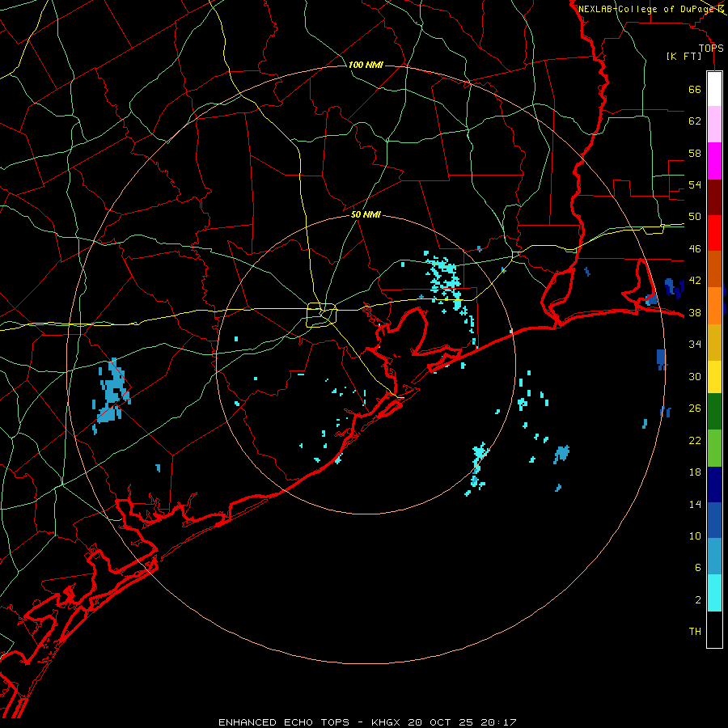Click the "100 NMI" range ring label
Image resolution: width=728 pixels, height=728 pixels.
tap(366, 65)
